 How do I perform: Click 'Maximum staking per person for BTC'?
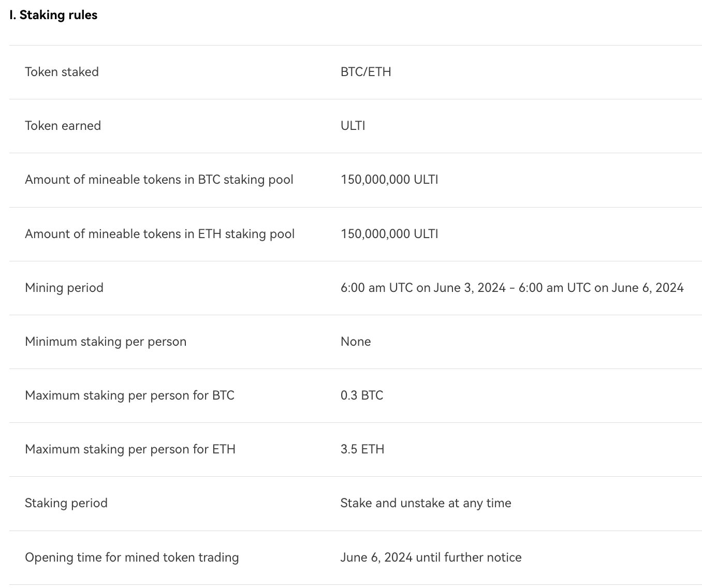point(129,395)
